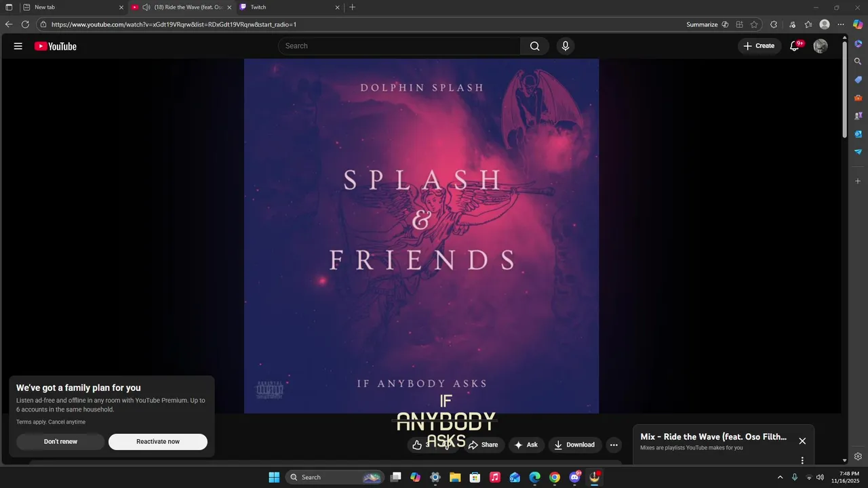Screen dimensions: 868x488
Task: Like the video with thumbs-up button
Action: [417, 445]
